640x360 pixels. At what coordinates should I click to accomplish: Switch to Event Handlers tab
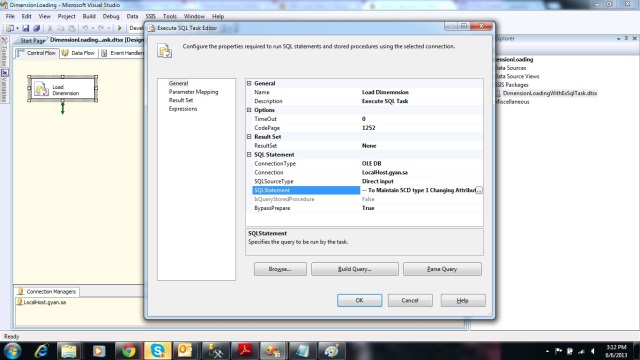tap(123, 53)
